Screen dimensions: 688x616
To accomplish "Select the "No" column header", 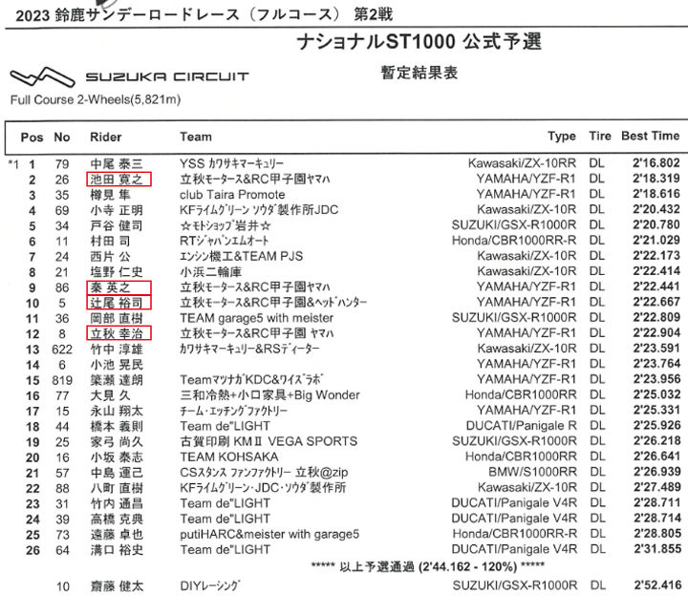I will click(62, 138).
